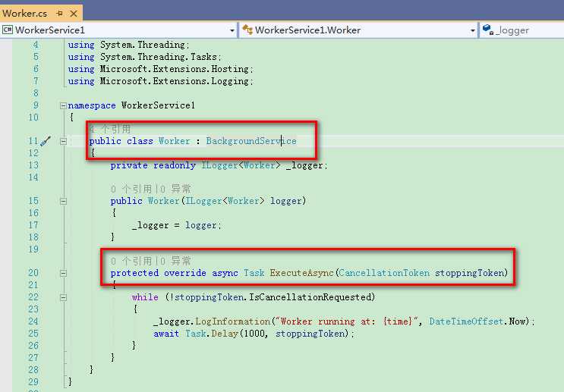Click ILogger<Worker> type on line 13
The width and height of the screenshot is (564, 392).
(241, 165)
